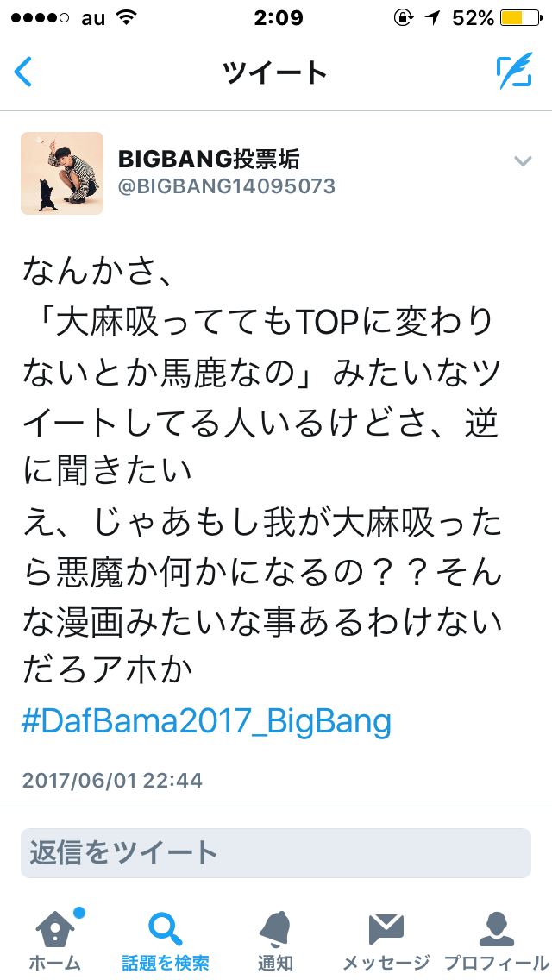Open the BIGBANG投票垢 display name

(x=209, y=160)
